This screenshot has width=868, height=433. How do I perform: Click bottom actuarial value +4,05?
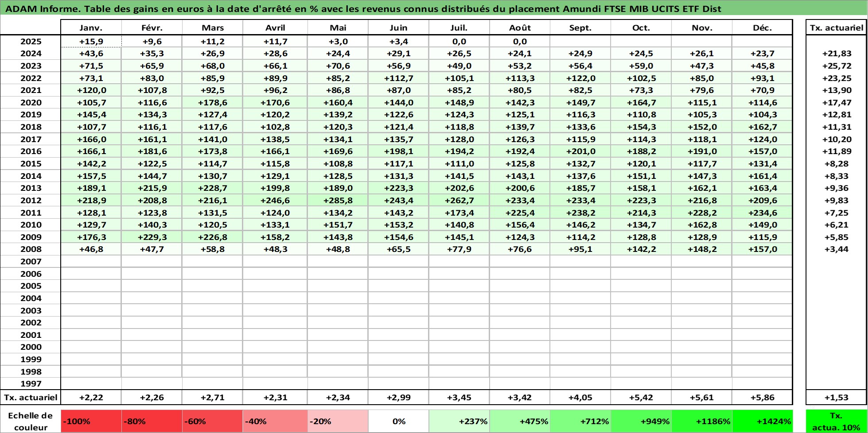580,397
